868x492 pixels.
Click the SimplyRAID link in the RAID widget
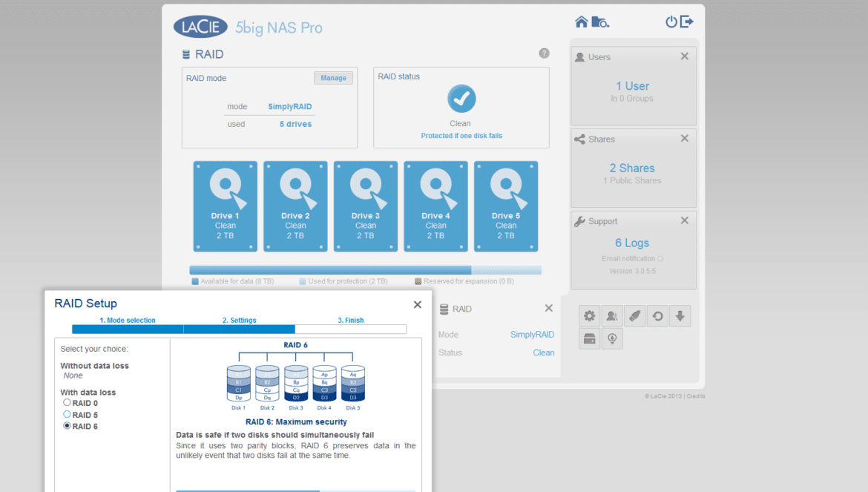(x=532, y=334)
